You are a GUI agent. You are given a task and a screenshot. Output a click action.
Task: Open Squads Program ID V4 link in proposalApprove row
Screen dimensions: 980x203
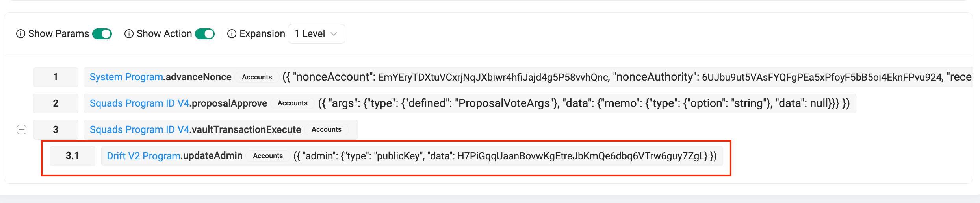(x=139, y=103)
